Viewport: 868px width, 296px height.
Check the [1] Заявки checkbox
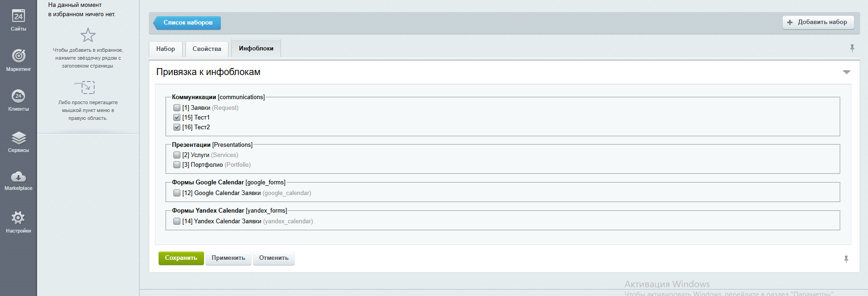177,107
